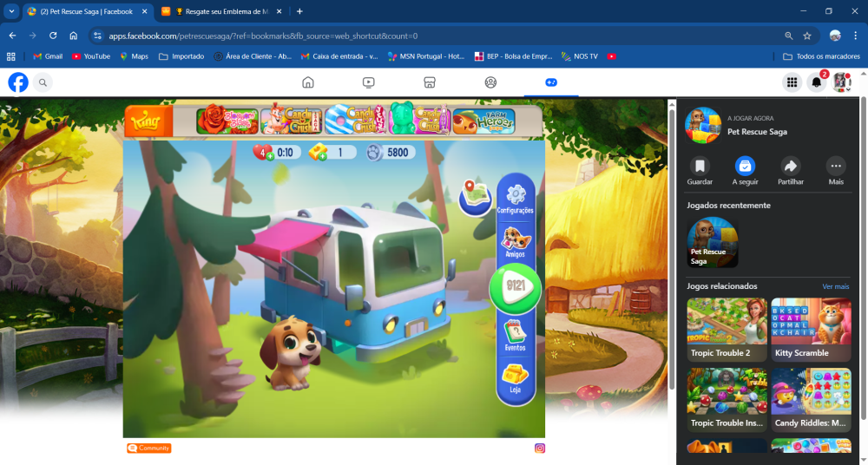This screenshot has width=868, height=465.
Task: Bookmark this page star icon
Action: (807, 36)
